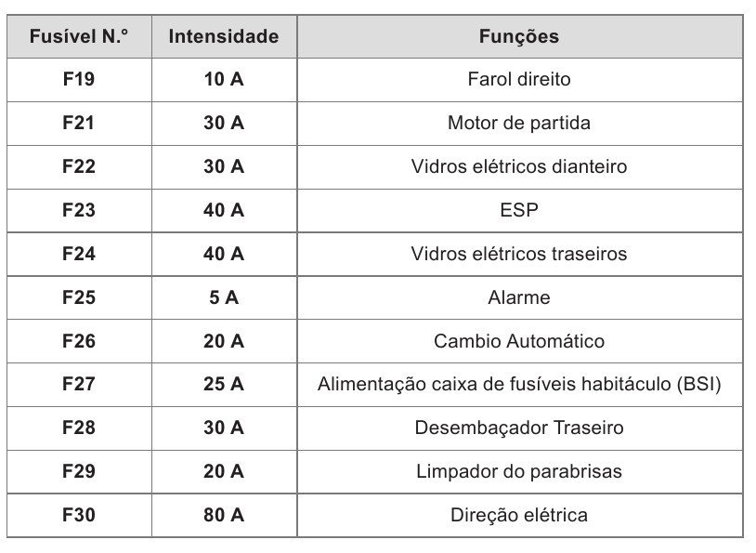This screenshot has height=553, width=756.
Task: Select the Desembaçador Traseiro cell
Action: pos(520,428)
